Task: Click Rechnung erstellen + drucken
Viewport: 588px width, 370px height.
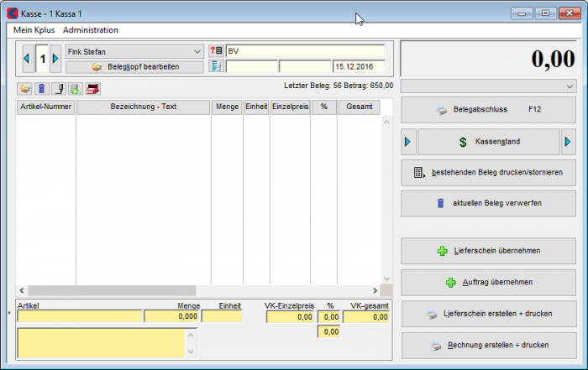Action: click(489, 346)
